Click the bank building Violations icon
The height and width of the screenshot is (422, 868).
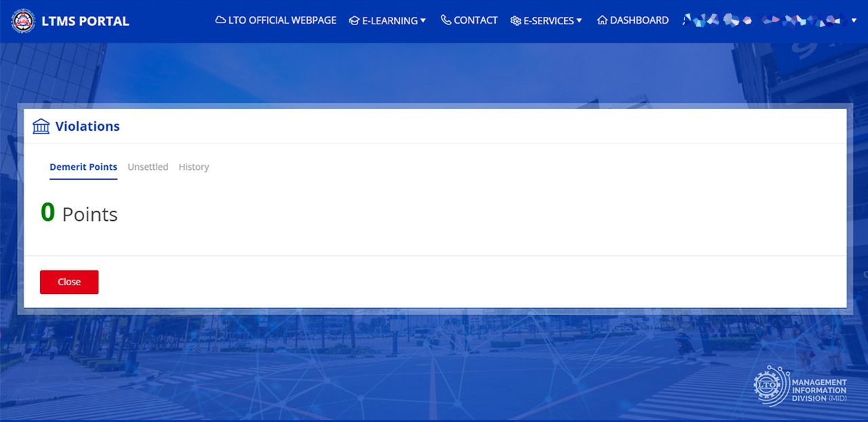(x=41, y=127)
